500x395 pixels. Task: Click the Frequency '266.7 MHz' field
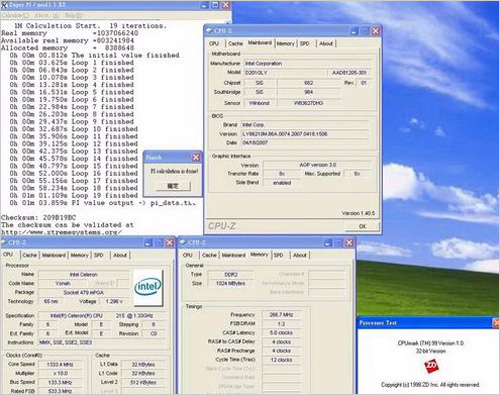click(281, 315)
